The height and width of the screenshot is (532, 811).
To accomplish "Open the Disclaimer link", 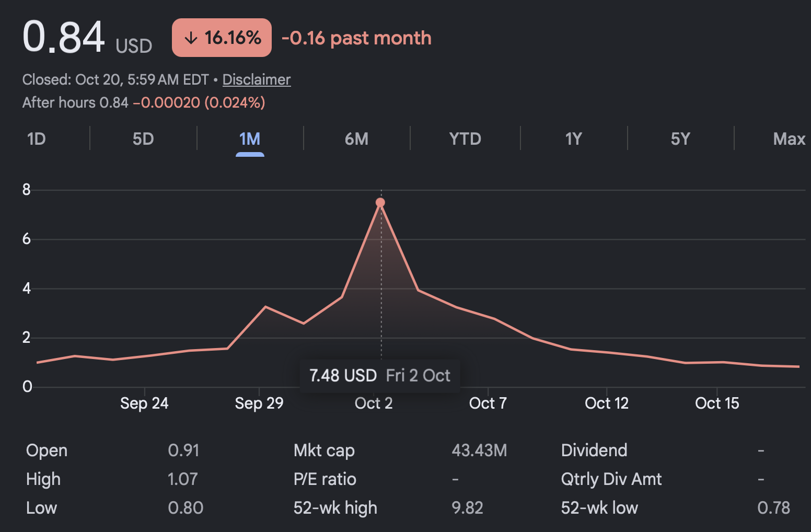I will pos(257,79).
